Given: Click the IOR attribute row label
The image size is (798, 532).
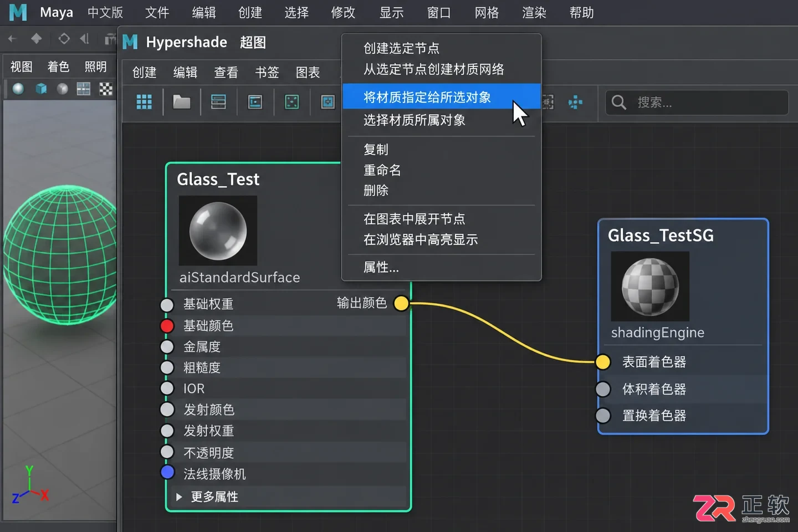Looking at the screenshot, I should (194, 389).
